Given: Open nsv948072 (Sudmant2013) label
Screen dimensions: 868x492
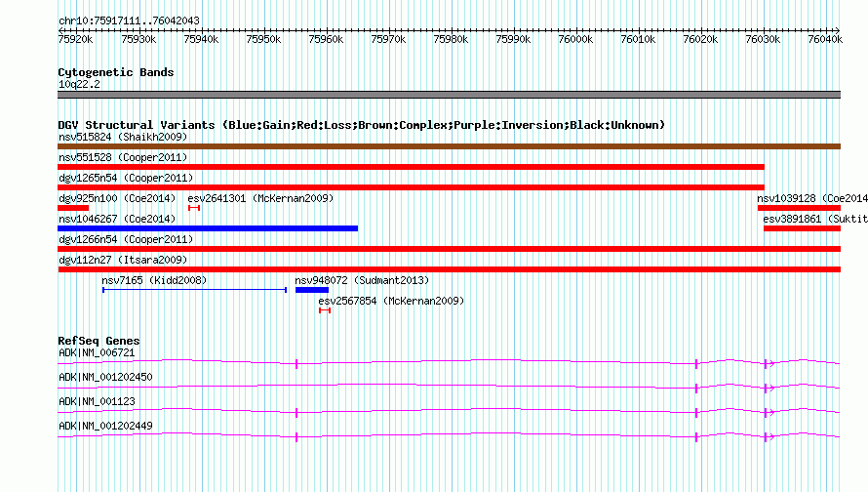Looking at the screenshot, I should point(362,280).
